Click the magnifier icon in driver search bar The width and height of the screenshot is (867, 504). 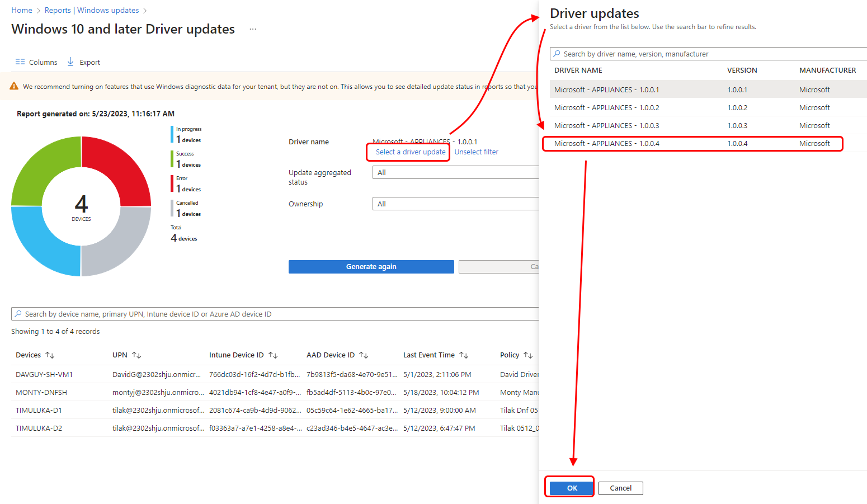558,53
